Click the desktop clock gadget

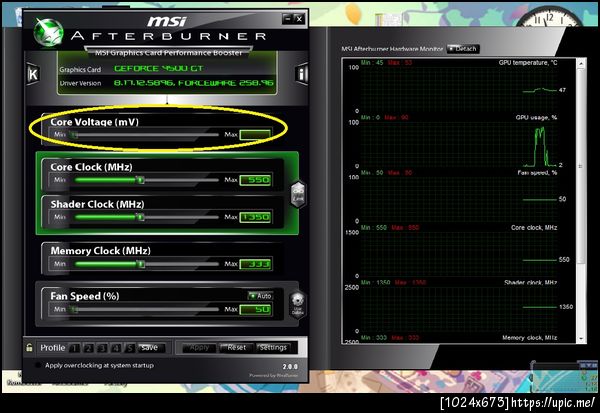click(549, 16)
